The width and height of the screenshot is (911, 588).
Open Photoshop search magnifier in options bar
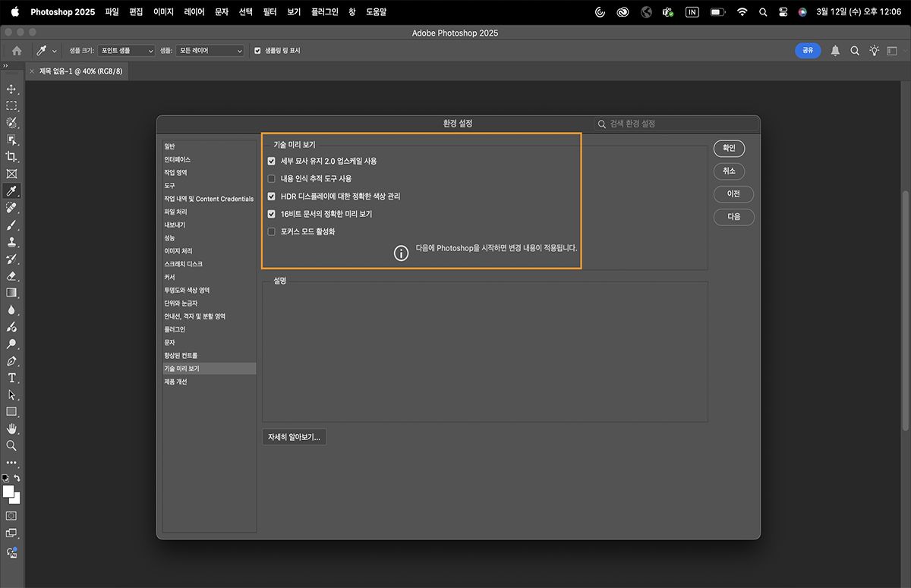coord(855,51)
